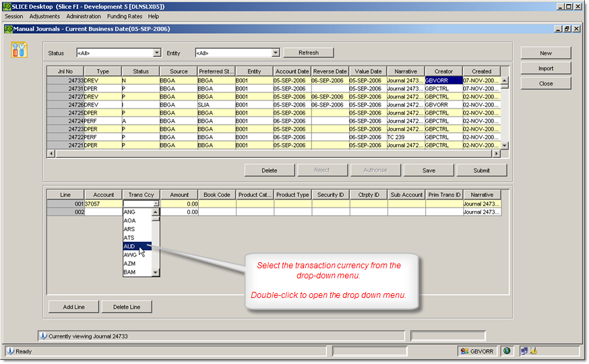Open the Status filter dropdown

(157, 53)
